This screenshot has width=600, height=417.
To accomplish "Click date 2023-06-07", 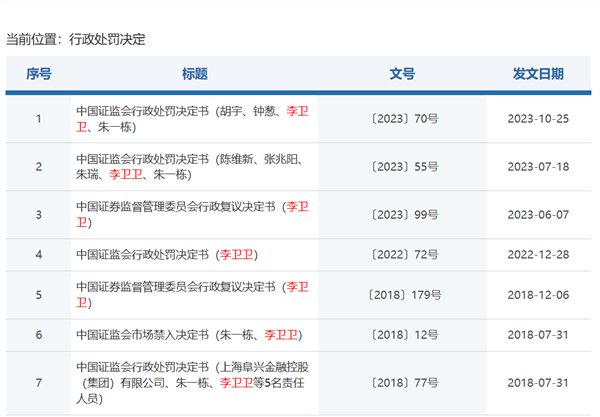I will pos(538,215).
